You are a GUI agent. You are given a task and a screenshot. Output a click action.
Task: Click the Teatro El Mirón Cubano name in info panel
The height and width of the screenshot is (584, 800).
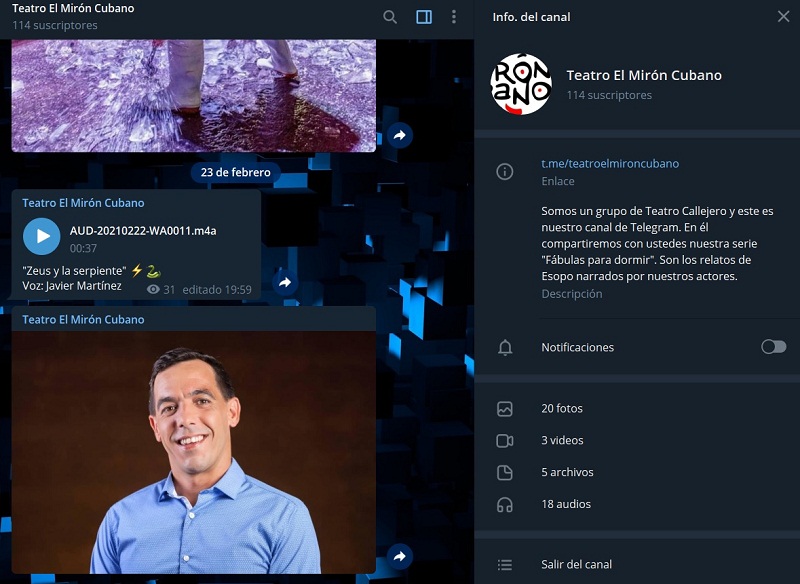click(644, 75)
